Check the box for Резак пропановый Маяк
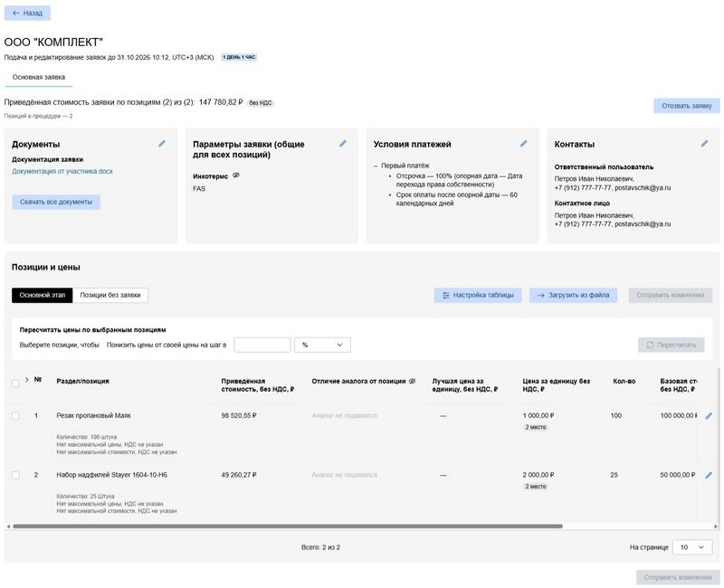Screen dimensions: 724x588 pyautogui.click(x=15, y=416)
